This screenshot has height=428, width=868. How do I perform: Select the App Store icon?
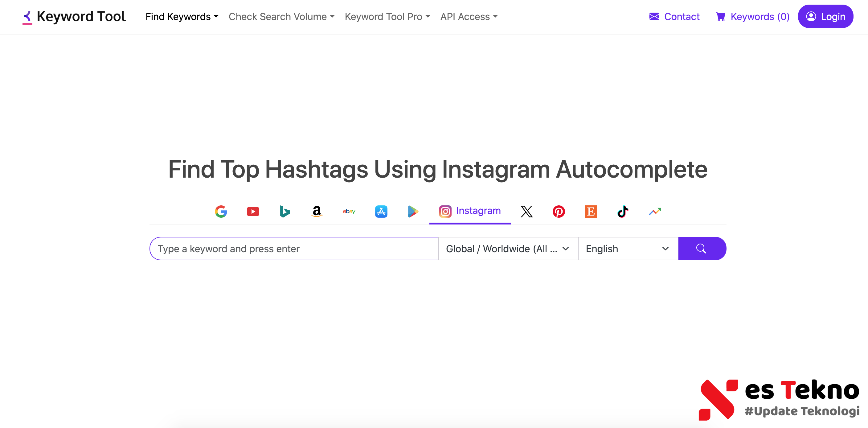(381, 211)
